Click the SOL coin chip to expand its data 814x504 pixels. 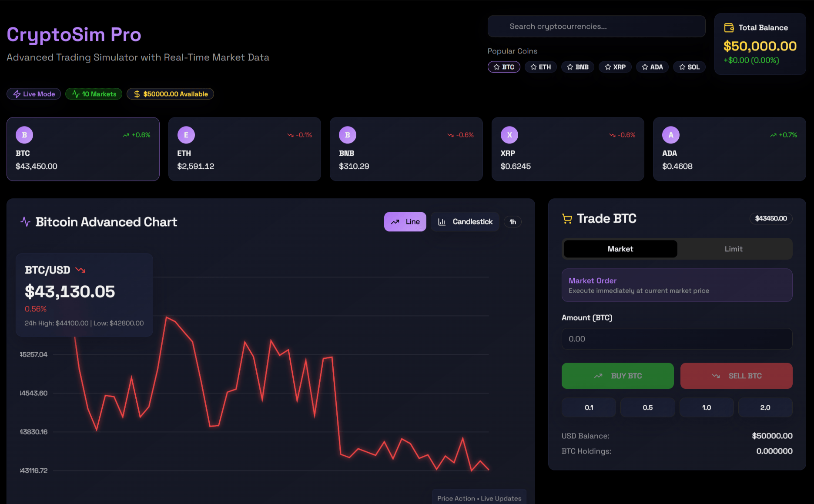click(689, 67)
